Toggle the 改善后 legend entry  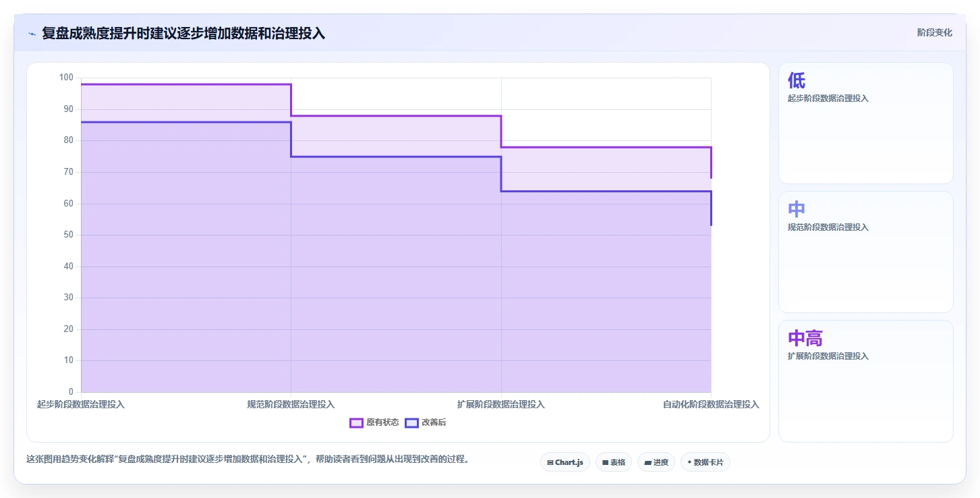[426, 422]
